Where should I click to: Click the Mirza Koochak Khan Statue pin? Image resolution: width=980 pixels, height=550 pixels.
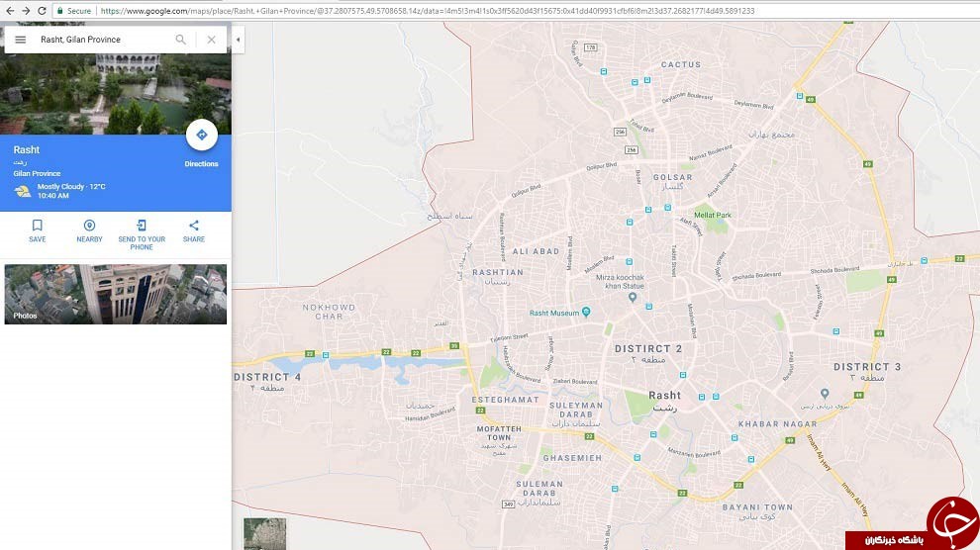(632, 298)
